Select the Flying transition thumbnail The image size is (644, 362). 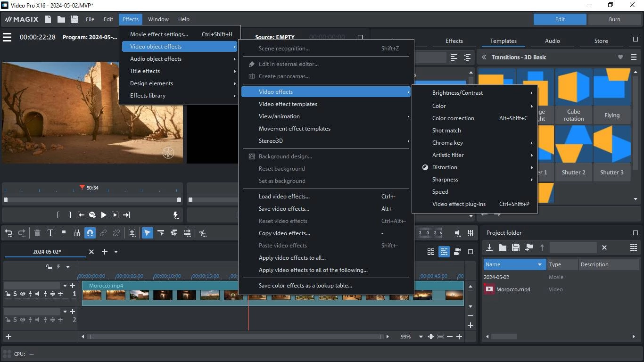click(612, 96)
